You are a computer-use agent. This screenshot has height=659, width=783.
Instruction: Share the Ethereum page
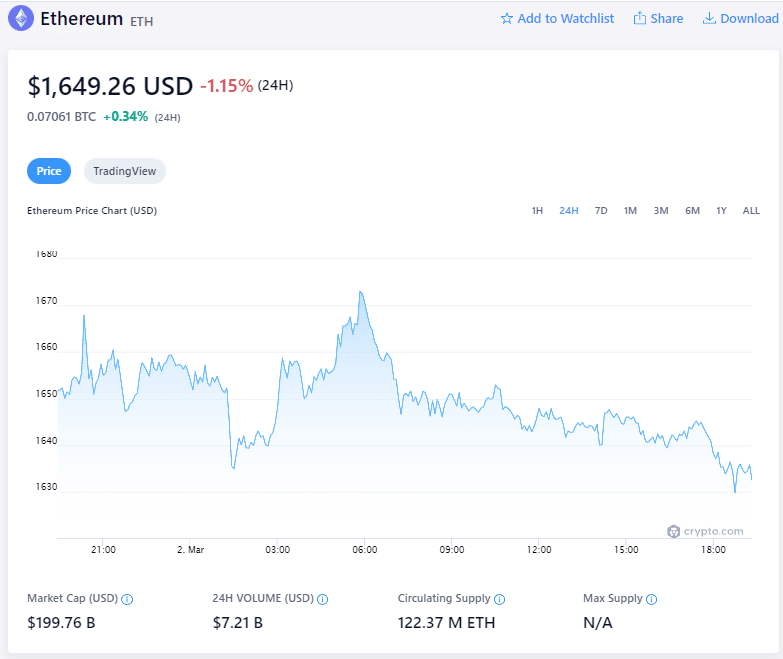tap(658, 18)
